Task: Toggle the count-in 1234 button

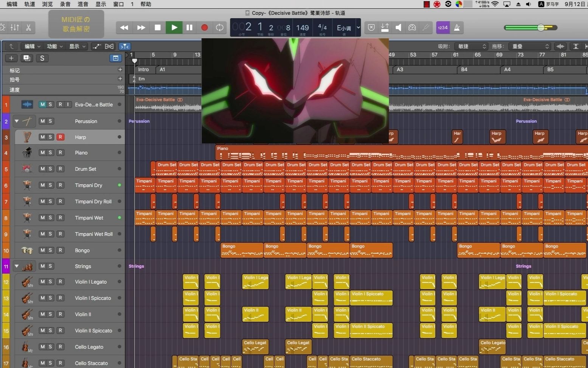Action: (x=443, y=28)
